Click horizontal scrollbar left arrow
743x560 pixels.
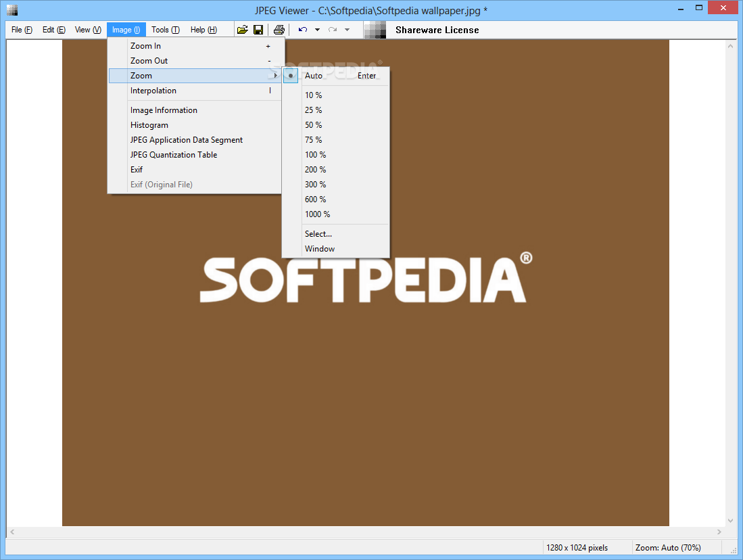[12, 532]
